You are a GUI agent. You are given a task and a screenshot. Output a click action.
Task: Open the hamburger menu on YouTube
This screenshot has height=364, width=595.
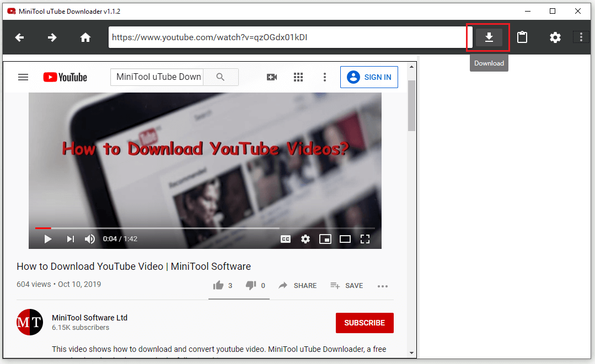click(x=23, y=77)
